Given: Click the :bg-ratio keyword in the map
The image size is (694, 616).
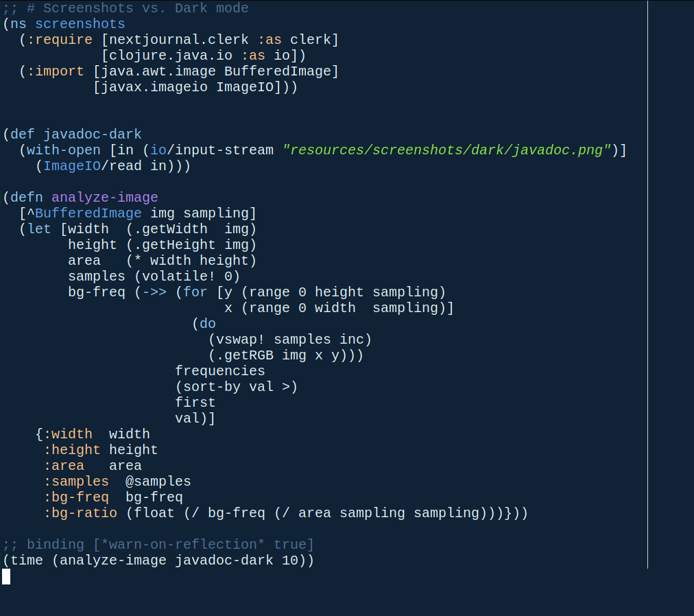Looking at the screenshot, I should click(80, 513).
